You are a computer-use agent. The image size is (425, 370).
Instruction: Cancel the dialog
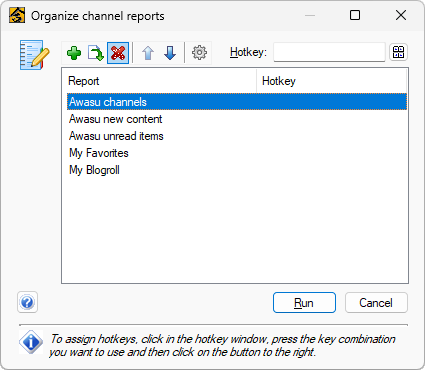(376, 303)
